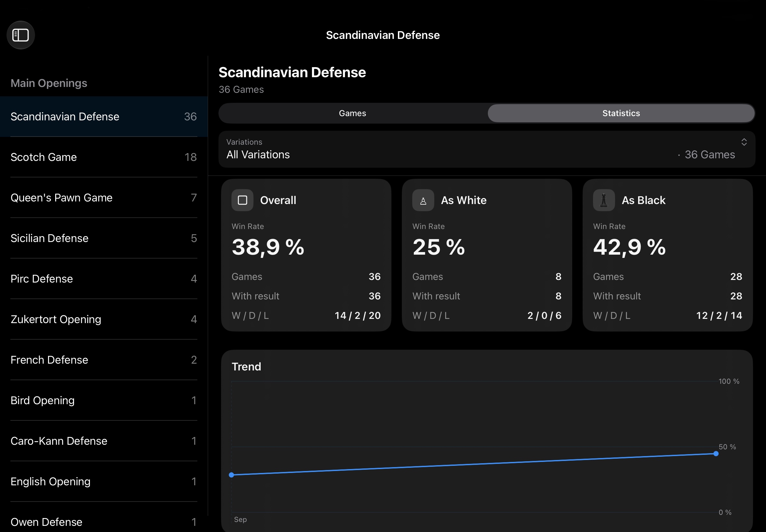Screen dimensions: 766x532
Task: Open English Opening in the sidebar
Action: [104, 482]
